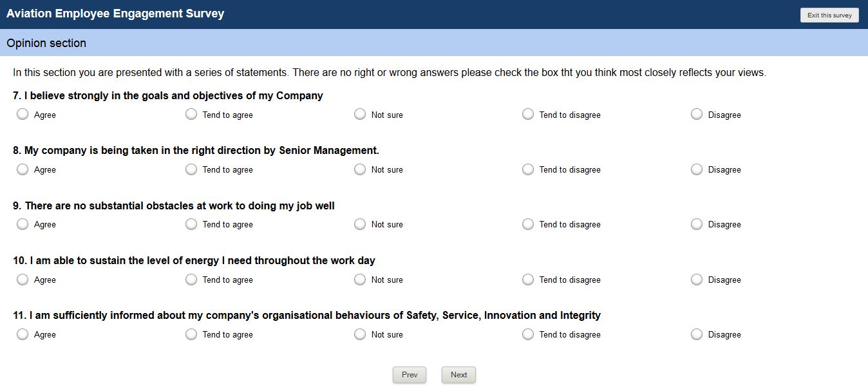Select Tend to disagree for question 11
Viewport: 868px width, 391px height.
pos(528,334)
